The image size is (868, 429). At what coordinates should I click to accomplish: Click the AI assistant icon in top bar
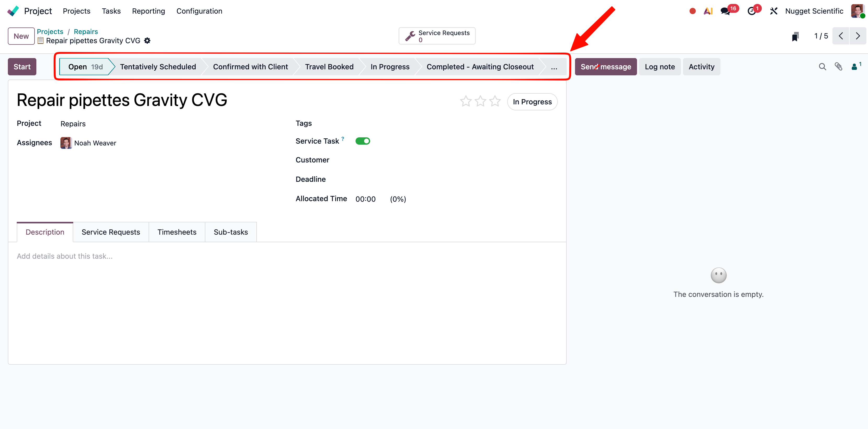click(708, 11)
